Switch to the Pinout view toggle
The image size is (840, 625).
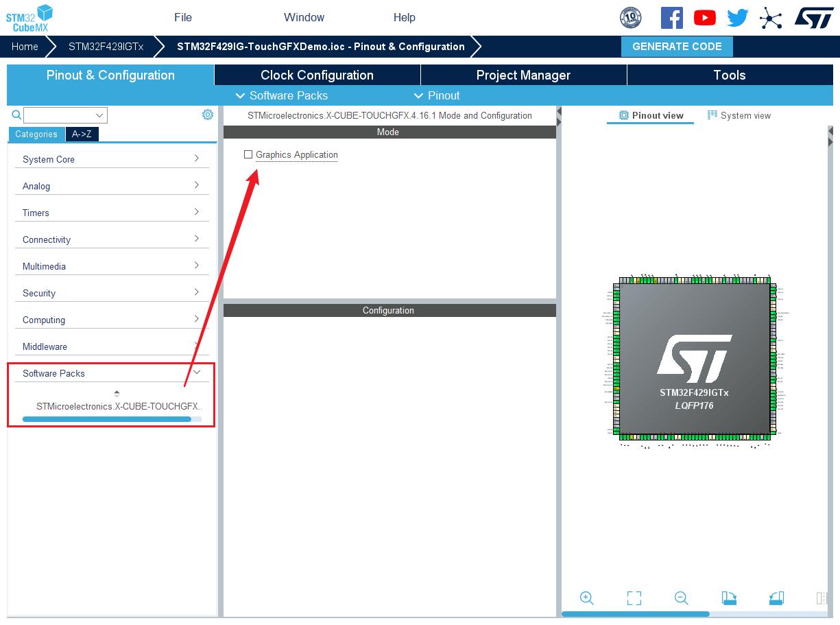point(650,115)
